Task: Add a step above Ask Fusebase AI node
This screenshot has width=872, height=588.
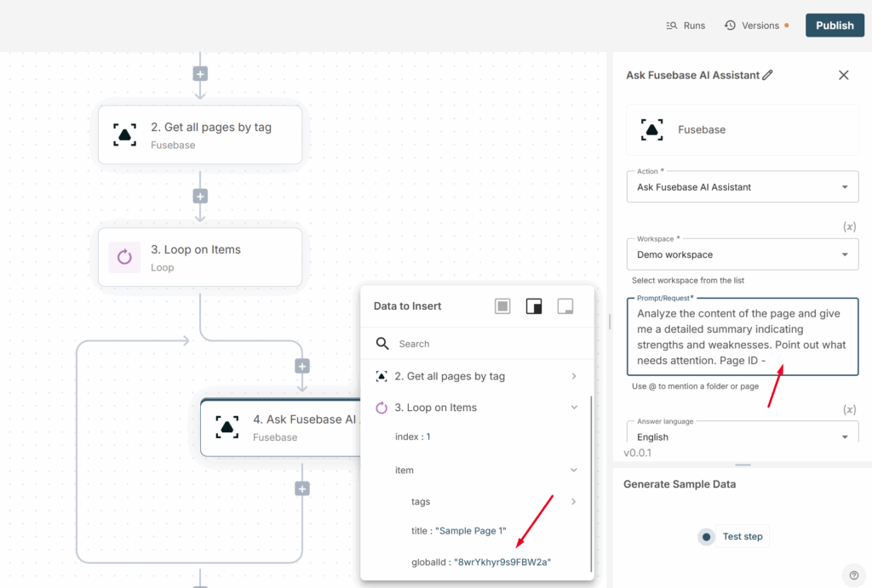Action: tap(301, 366)
